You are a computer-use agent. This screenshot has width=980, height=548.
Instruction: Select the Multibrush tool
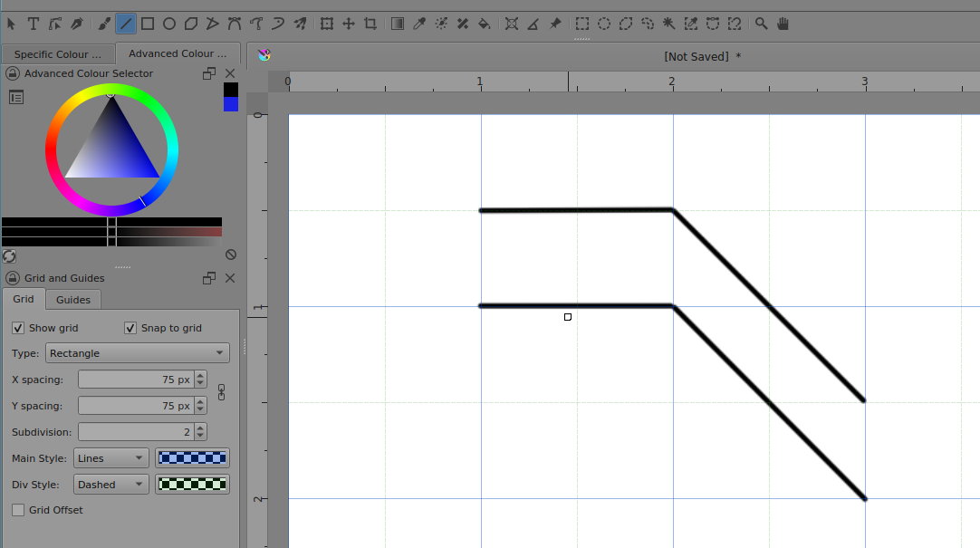pos(300,24)
